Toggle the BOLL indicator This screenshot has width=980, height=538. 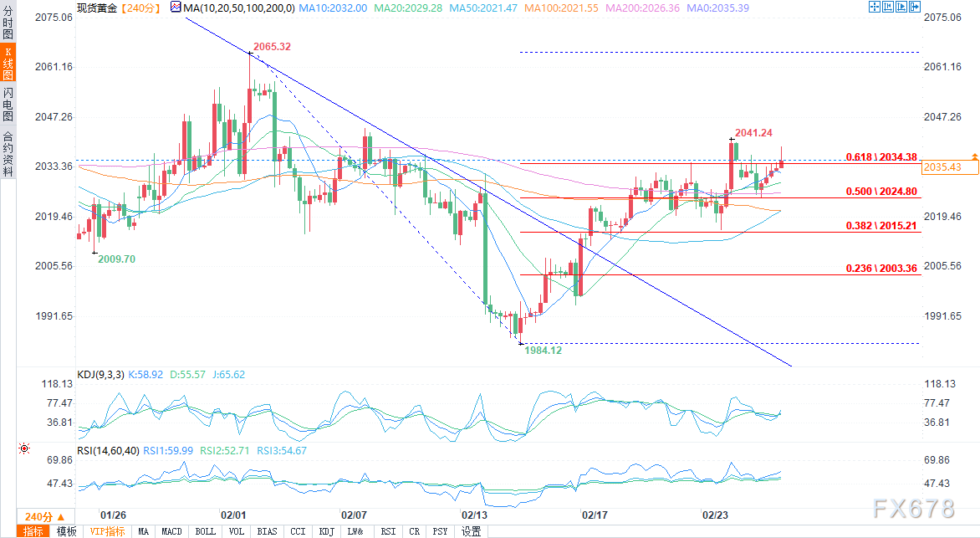(x=205, y=531)
